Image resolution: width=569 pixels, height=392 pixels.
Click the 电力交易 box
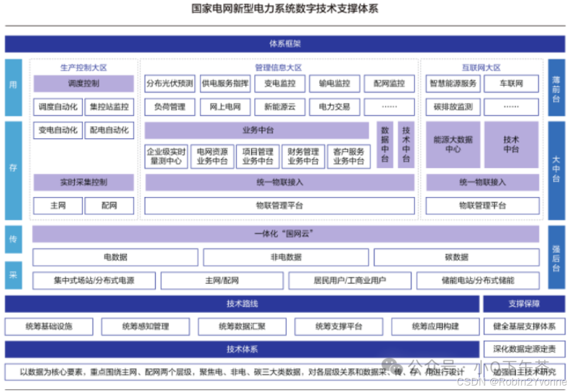click(x=334, y=107)
